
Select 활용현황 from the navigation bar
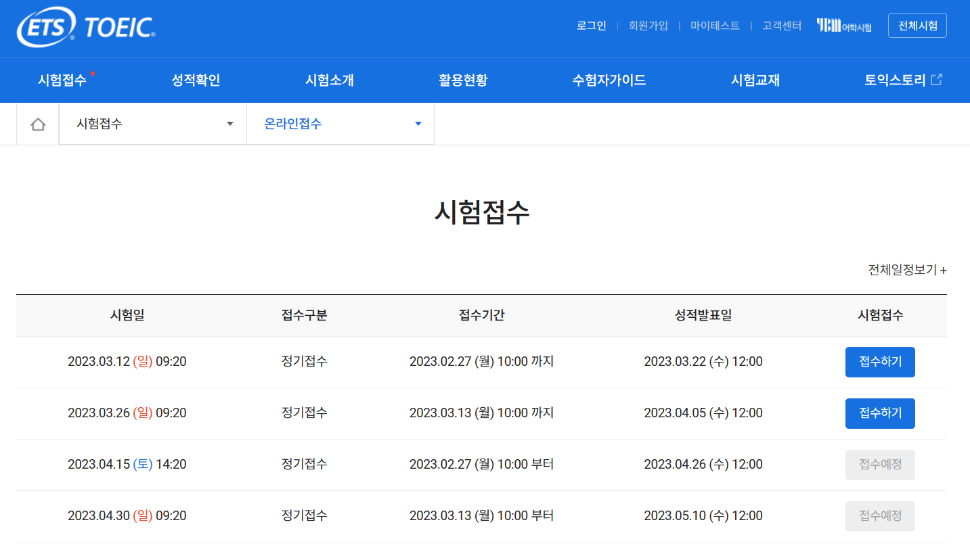[x=463, y=80]
